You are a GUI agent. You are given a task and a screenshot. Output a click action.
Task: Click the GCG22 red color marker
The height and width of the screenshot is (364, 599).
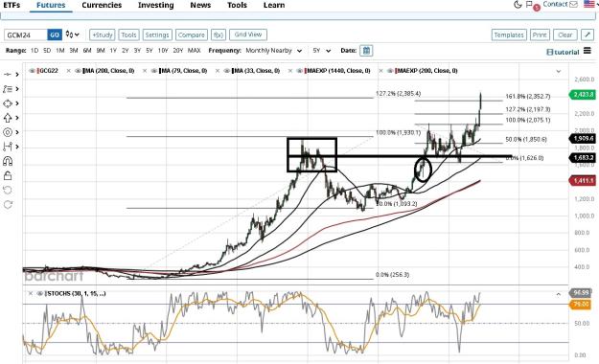[x=37, y=71]
